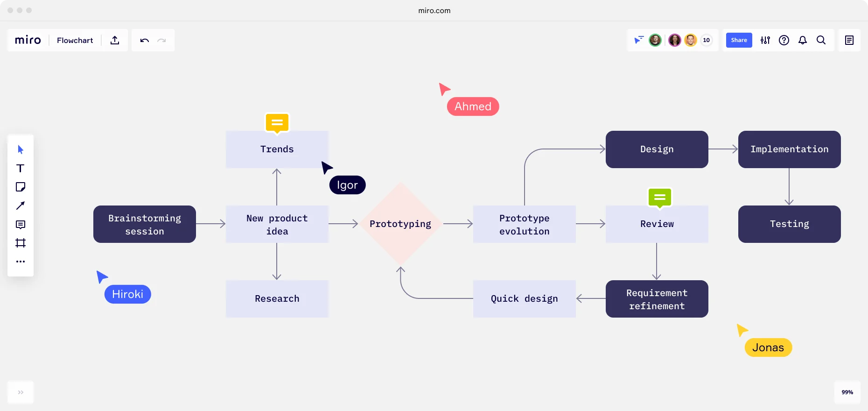Select the Quick design node
The image size is (868, 411).
pyautogui.click(x=525, y=299)
